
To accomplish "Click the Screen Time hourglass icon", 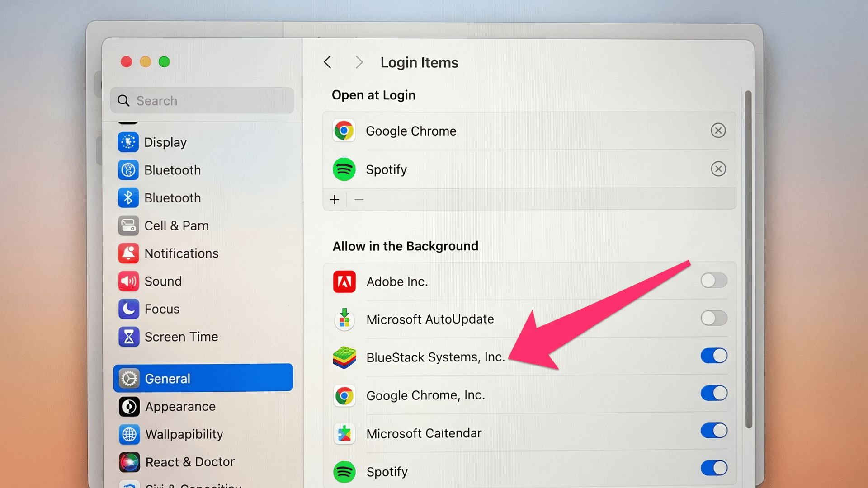I will point(128,337).
